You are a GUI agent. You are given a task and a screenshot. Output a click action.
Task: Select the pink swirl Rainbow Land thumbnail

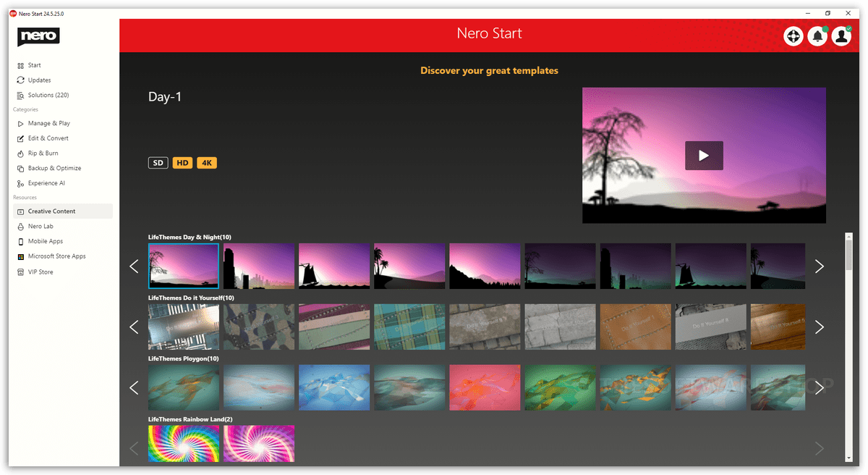259,444
